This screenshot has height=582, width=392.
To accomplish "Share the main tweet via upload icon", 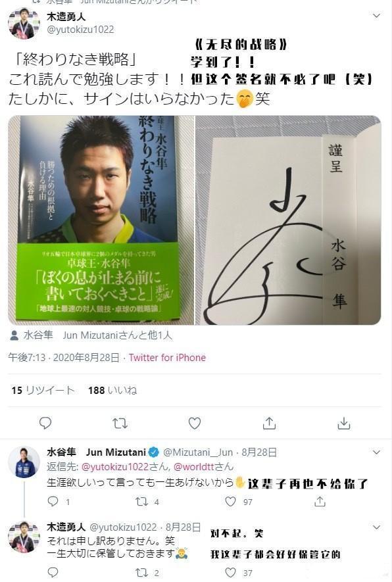I will point(269,423).
